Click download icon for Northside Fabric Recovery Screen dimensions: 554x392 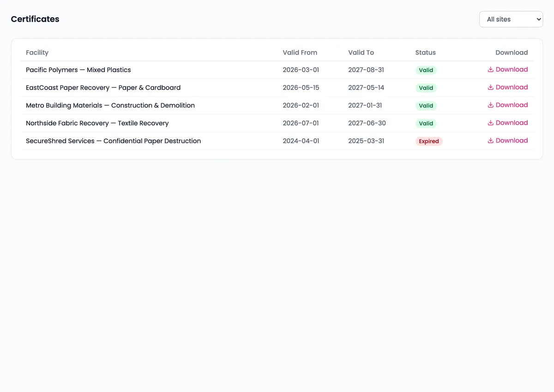(x=490, y=123)
